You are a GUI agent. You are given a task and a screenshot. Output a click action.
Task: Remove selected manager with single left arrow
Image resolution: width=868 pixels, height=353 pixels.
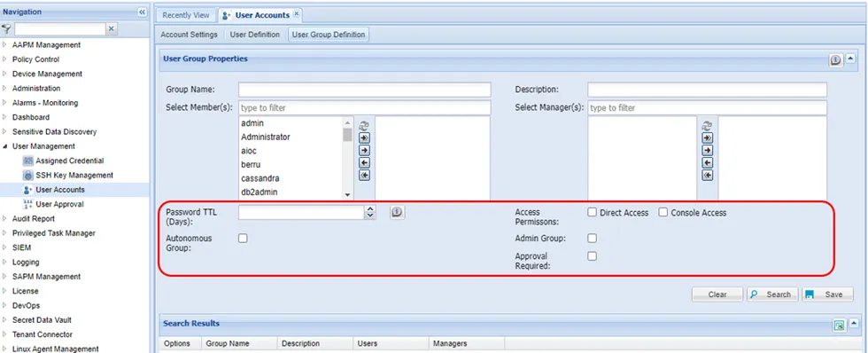pos(707,162)
